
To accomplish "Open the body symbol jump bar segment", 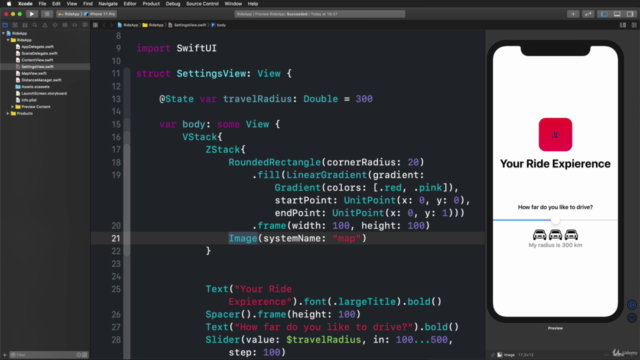I will point(218,25).
